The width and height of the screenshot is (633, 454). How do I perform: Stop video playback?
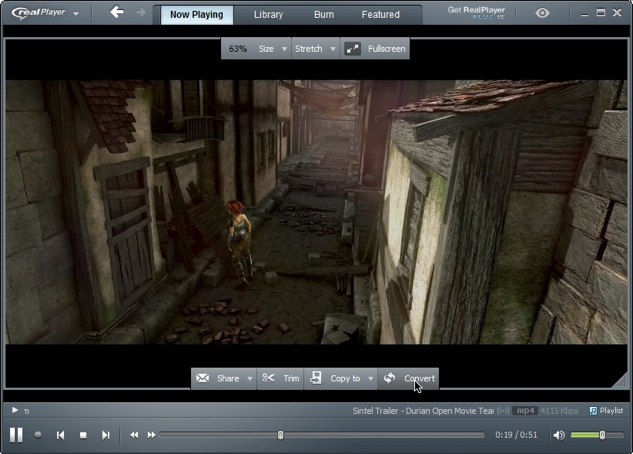pos(83,435)
